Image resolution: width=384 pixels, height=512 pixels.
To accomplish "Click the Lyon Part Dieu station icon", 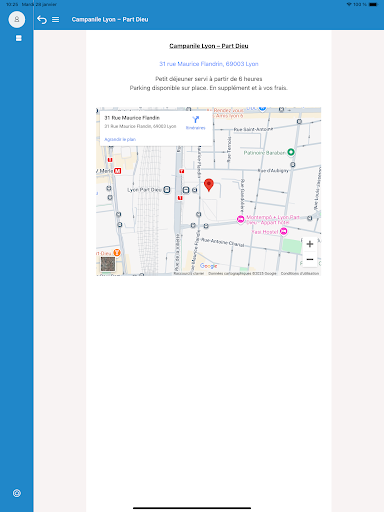I will [167, 190].
